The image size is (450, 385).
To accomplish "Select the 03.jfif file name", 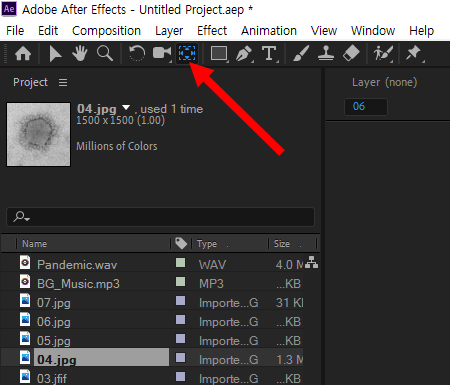I will 52,379.
